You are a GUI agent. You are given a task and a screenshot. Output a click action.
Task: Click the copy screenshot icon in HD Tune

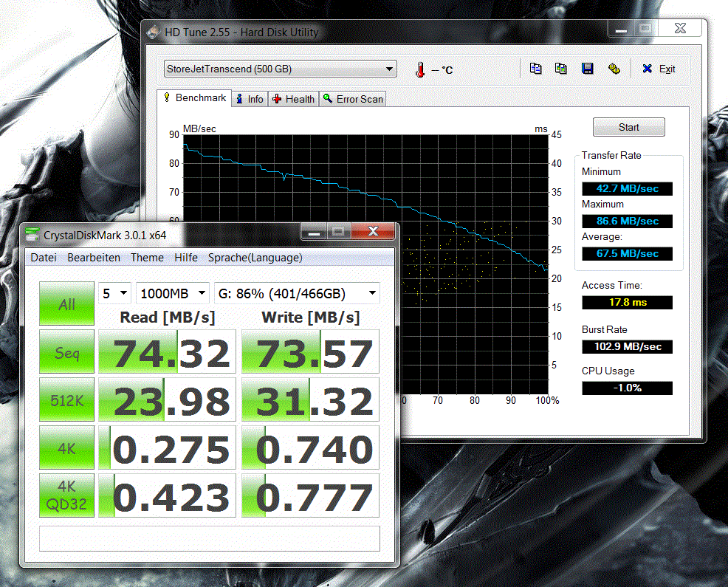[x=561, y=69]
